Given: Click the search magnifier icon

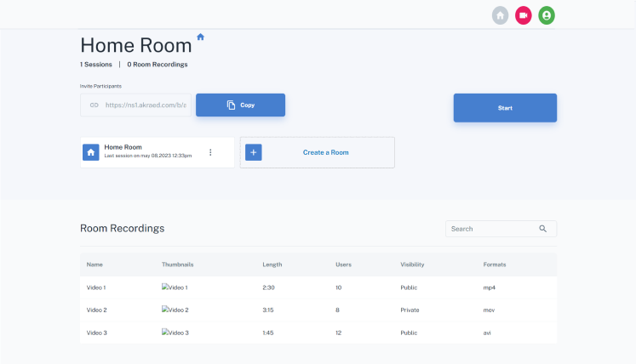Looking at the screenshot, I should pyautogui.click(x=542, y=229).
